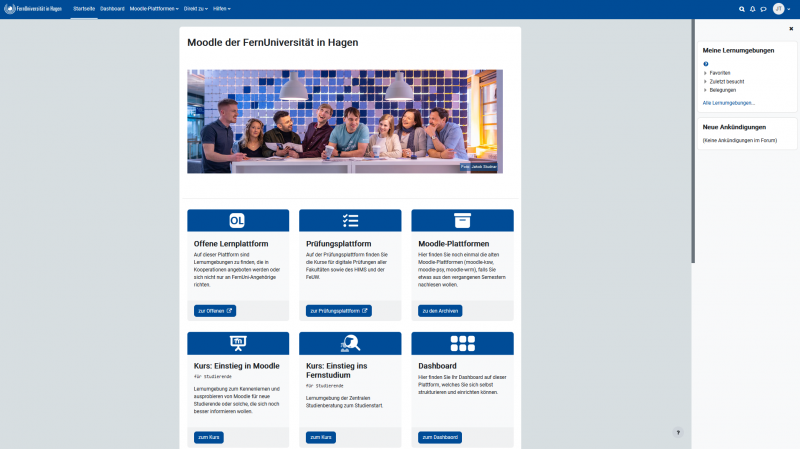Screen dimensions: 800x449
Task: Click the OL icon on Offene Lernplattform card
Action: pyautogui.click(x=237, y=220)
